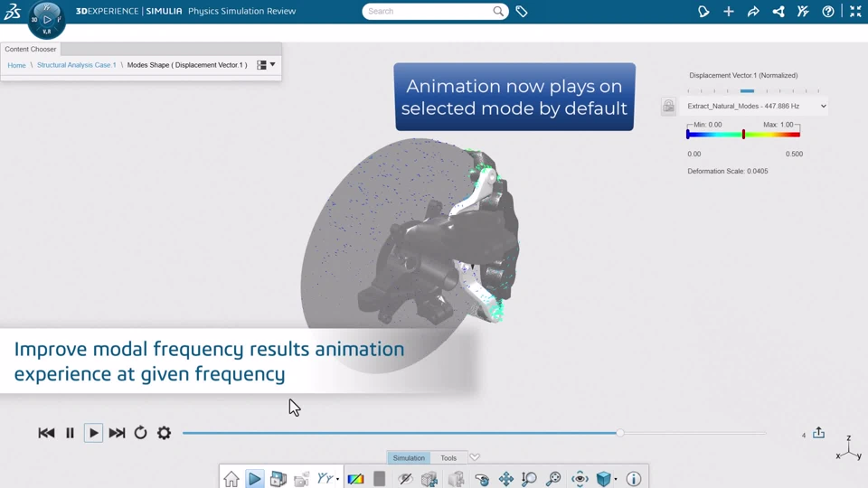Click Modes Shape (Displacement Vector.1) breadcrumb
Image resolution: width=868 pixels, height=488 pixels.
coord(187,65)
